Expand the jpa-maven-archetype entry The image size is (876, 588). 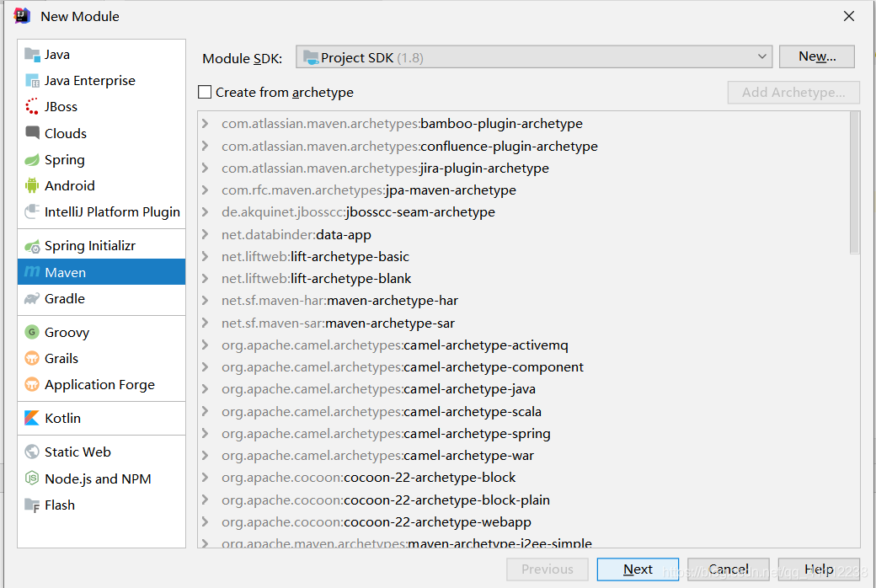coord(205,190)
